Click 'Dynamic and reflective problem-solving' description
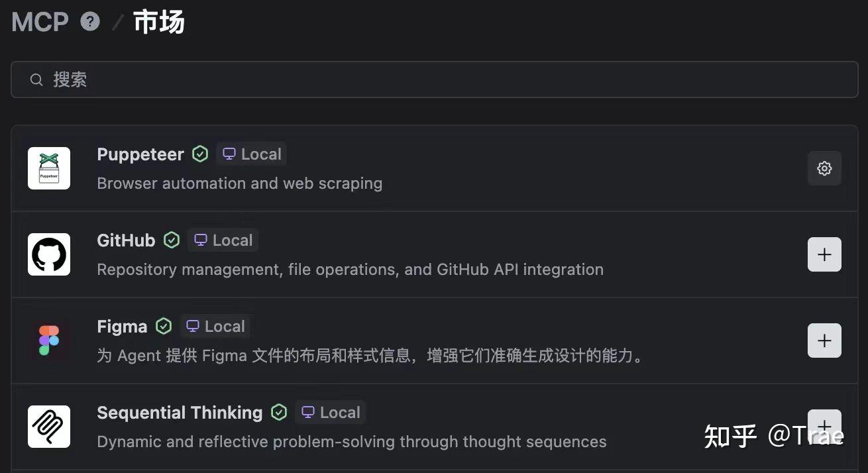 pyautogui.click(x=352, y=442)
